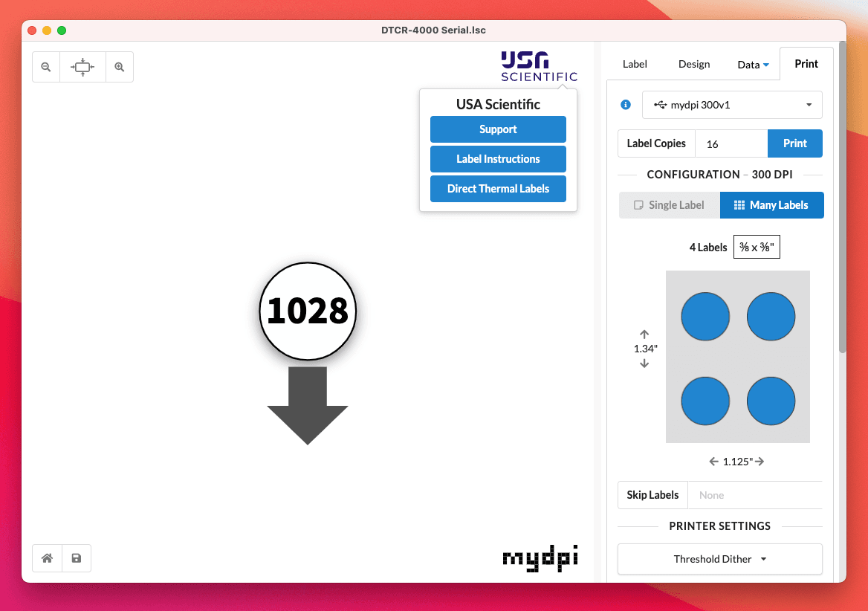Image resolution: width=868 pixels, height=611 pixels.
Task: Switch to Single Label mode
Action: tap(669, 205)
